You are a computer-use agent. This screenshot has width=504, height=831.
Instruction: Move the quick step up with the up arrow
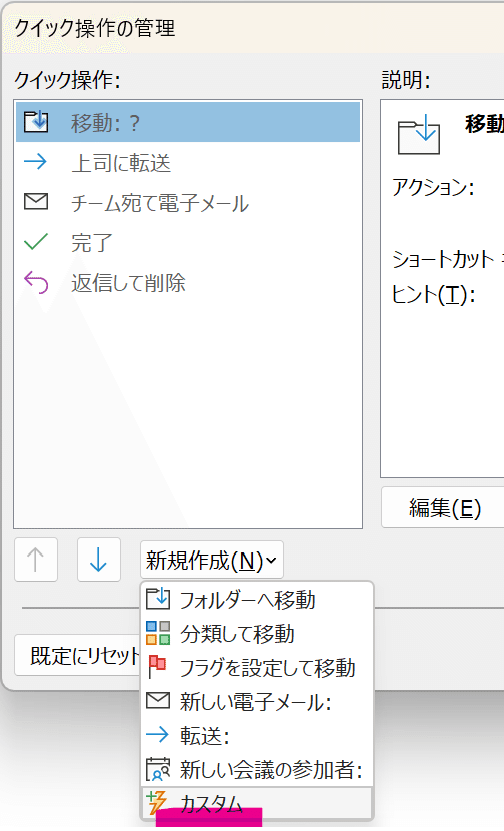36,560
